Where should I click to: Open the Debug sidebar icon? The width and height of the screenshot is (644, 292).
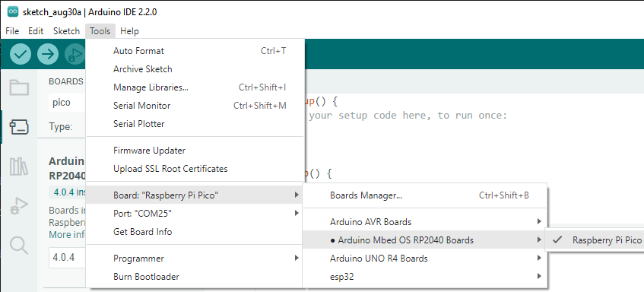click(x=19, y=206)
